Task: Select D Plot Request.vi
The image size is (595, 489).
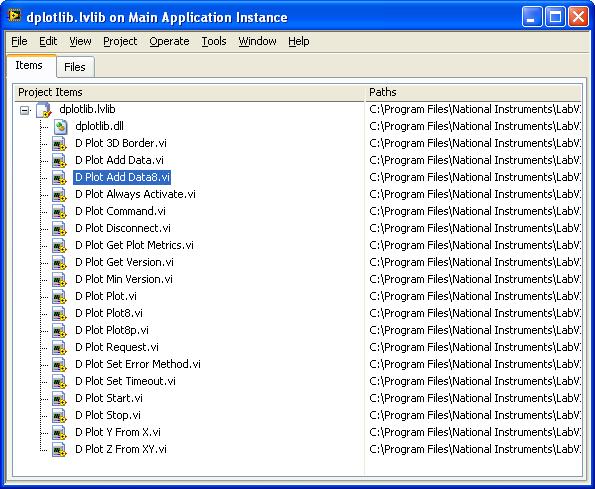Action: (x=117, y=347)
